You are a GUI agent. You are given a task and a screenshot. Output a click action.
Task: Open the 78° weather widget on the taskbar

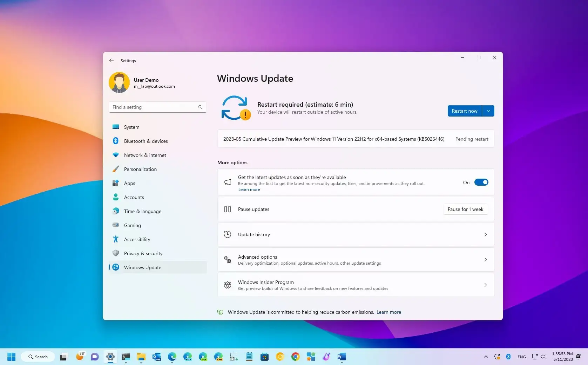click(80, 356)
